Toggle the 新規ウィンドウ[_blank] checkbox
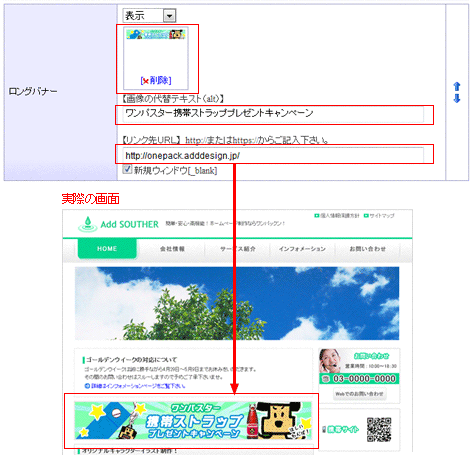Image resolution: width=476 pixels, height=461 pixels. [x=127, y=169]
